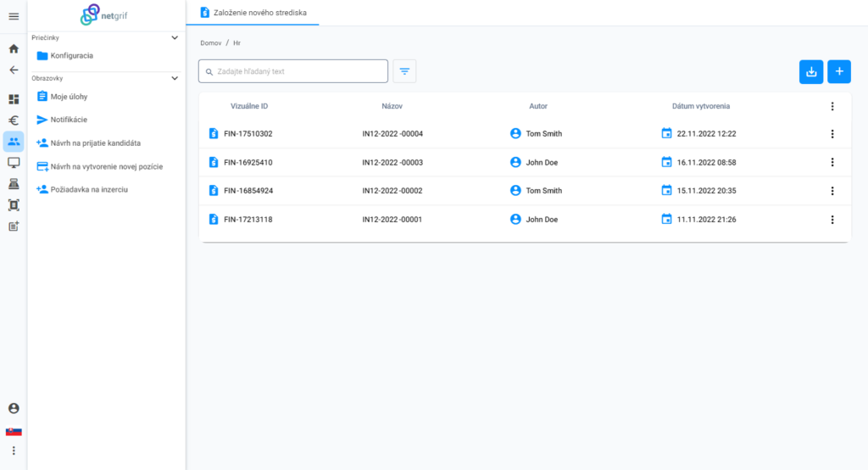Open the add-note icon in rail

click(14, 227)
